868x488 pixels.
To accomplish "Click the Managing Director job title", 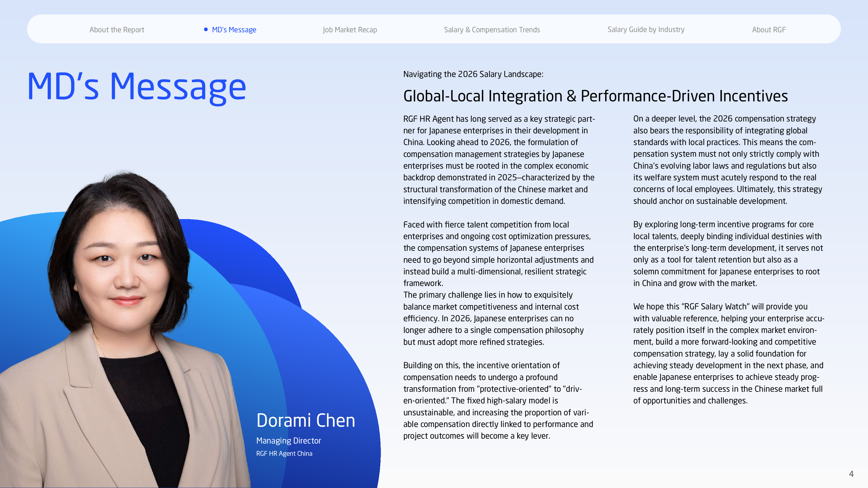I will [288, 441].
